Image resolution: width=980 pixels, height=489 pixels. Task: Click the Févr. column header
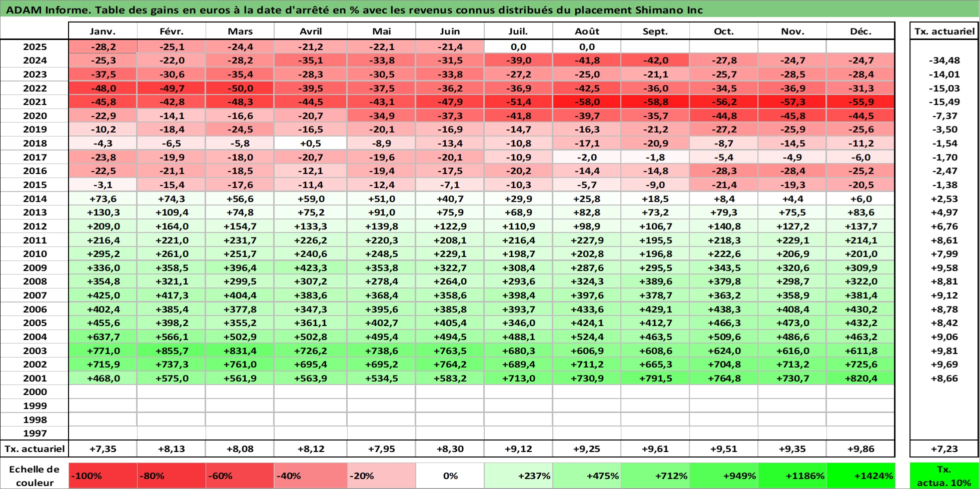pos(171,31)
